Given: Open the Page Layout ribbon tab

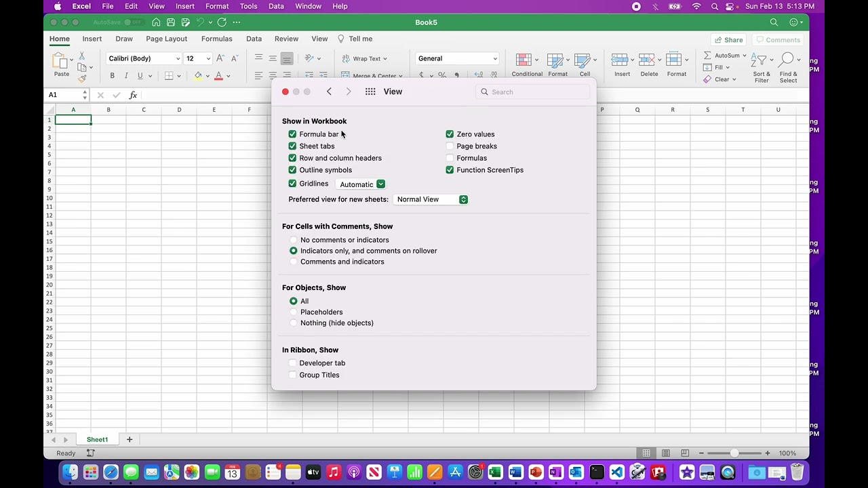Looking at the screenshot, I should 166,39.
